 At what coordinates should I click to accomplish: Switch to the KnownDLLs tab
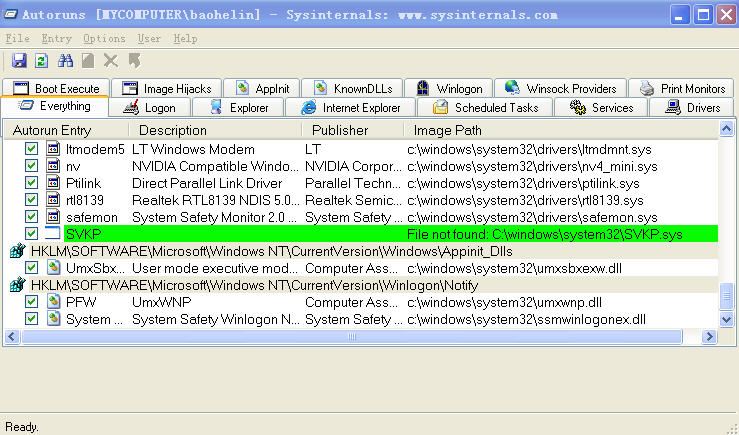[x=352, y=88]
